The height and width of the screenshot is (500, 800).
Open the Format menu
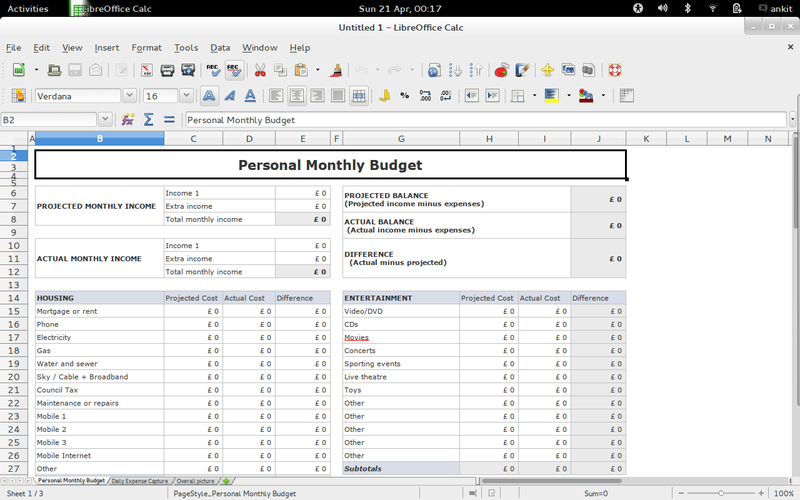coord(146,47)
